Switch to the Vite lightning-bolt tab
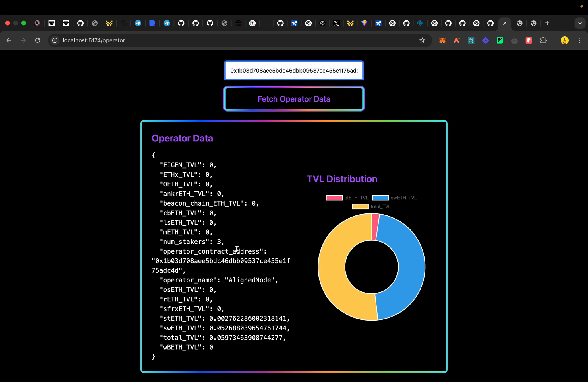The height and width of the screenshot is (382, 588). pos(364,23)
